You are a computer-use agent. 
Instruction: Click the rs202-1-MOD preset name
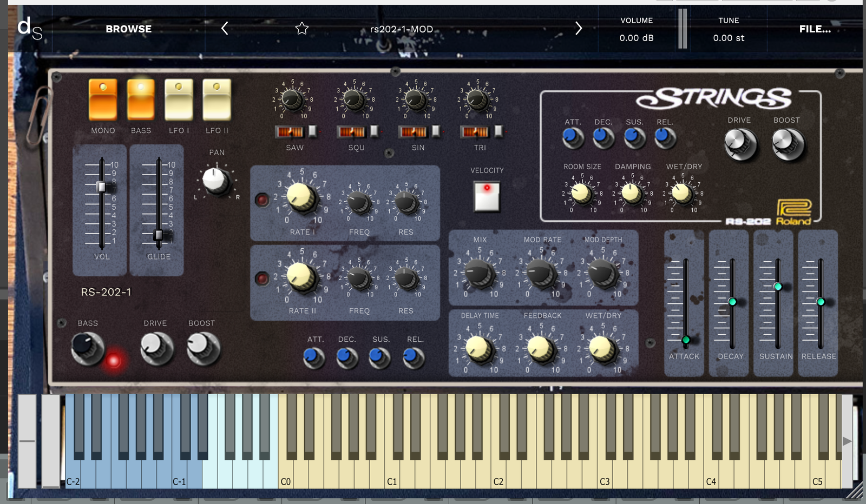pyautogui.click(x=401, y=29)
